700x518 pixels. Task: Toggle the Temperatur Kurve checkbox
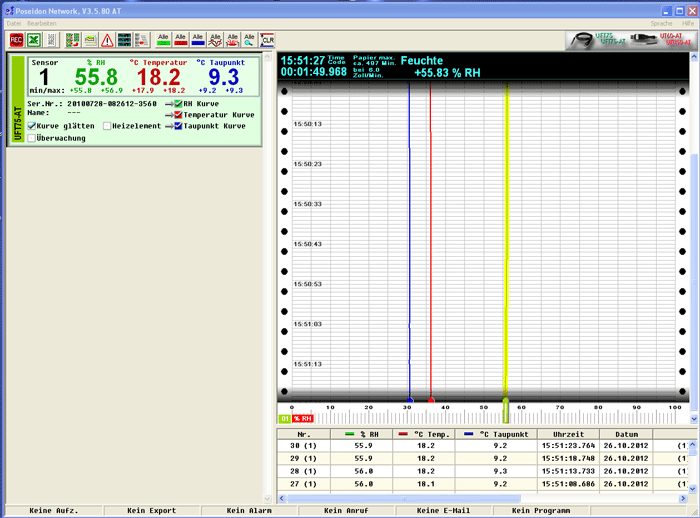pos(179,115)
